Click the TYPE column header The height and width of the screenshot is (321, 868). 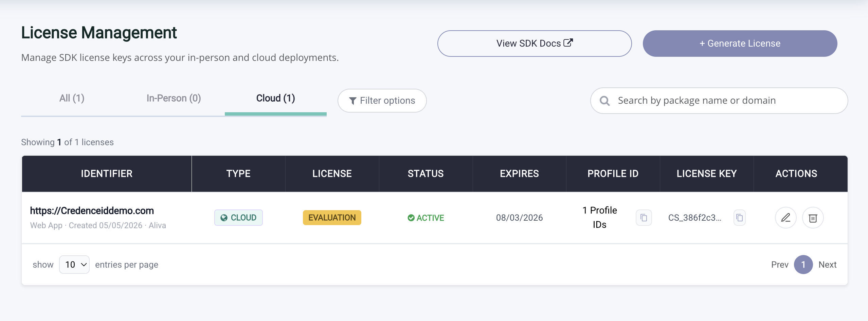238,174
